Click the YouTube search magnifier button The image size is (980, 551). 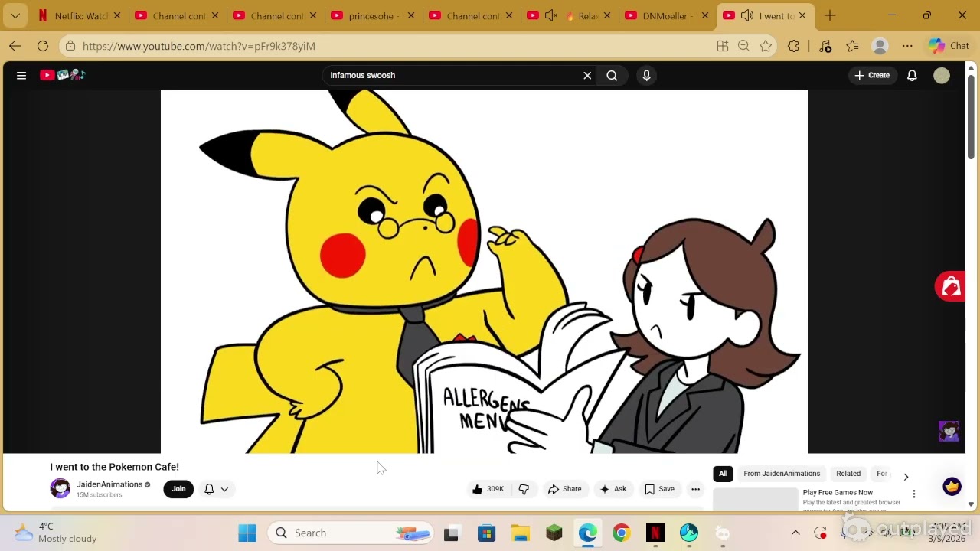click(612, 75)
